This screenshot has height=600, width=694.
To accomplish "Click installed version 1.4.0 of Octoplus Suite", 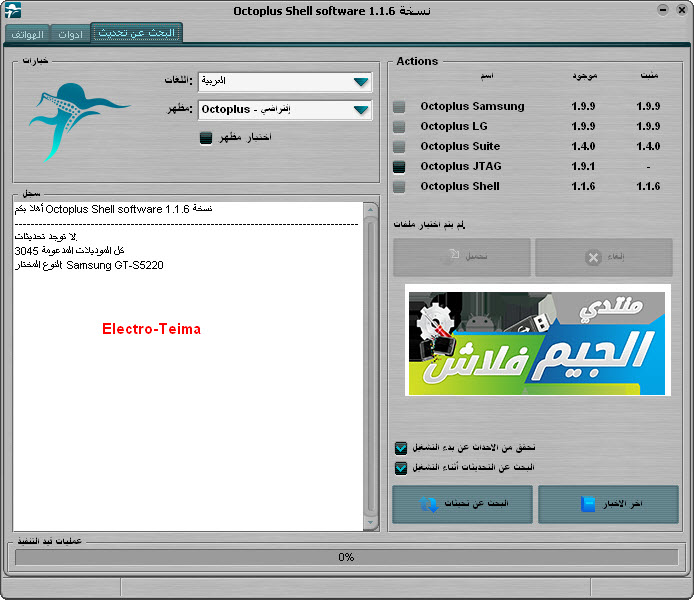I will click(648, 146).
